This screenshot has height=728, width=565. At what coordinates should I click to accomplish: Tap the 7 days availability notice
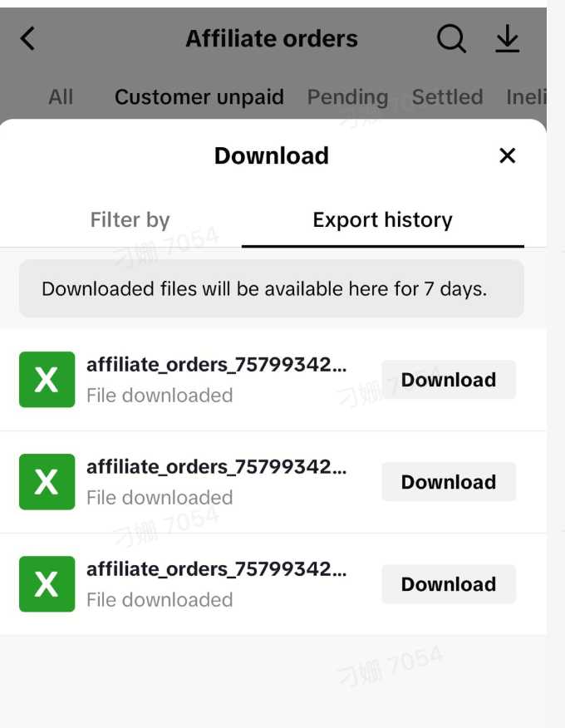[272, 288]
